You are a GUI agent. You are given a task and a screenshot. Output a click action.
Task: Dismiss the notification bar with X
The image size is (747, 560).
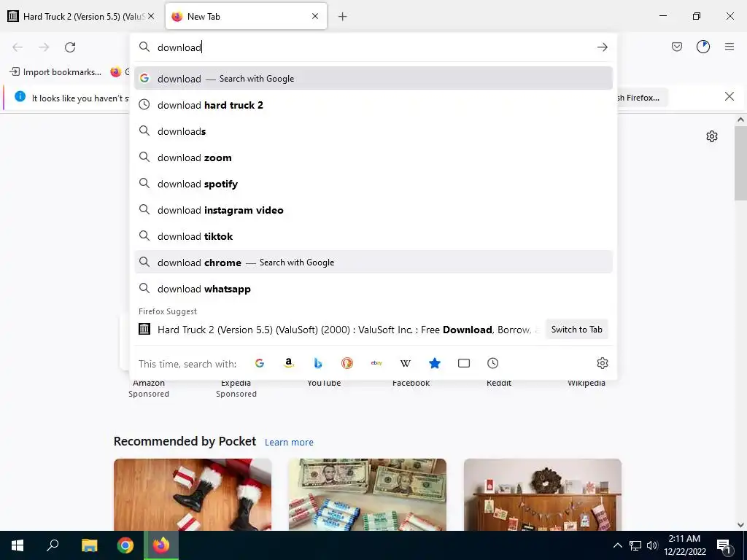729,97
